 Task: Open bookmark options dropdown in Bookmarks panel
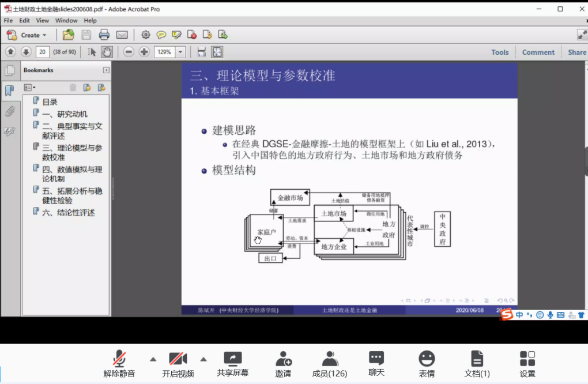click(29, 88)
